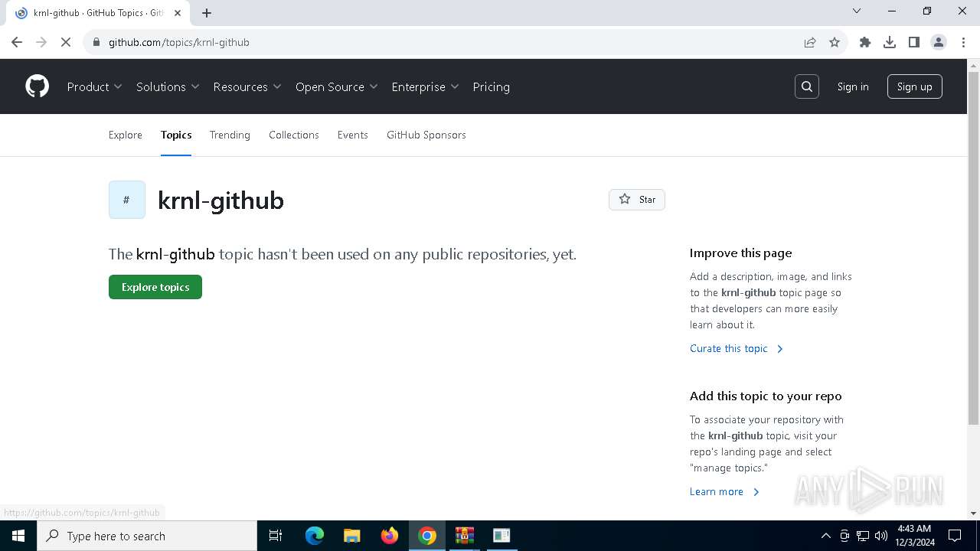Open Task View on the taskbar
The height and width of the screenshot is (551, 980).
(x=276, y=536)
